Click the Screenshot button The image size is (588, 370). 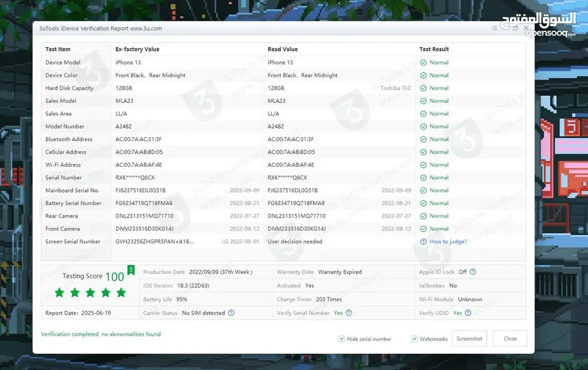(469, 339)
